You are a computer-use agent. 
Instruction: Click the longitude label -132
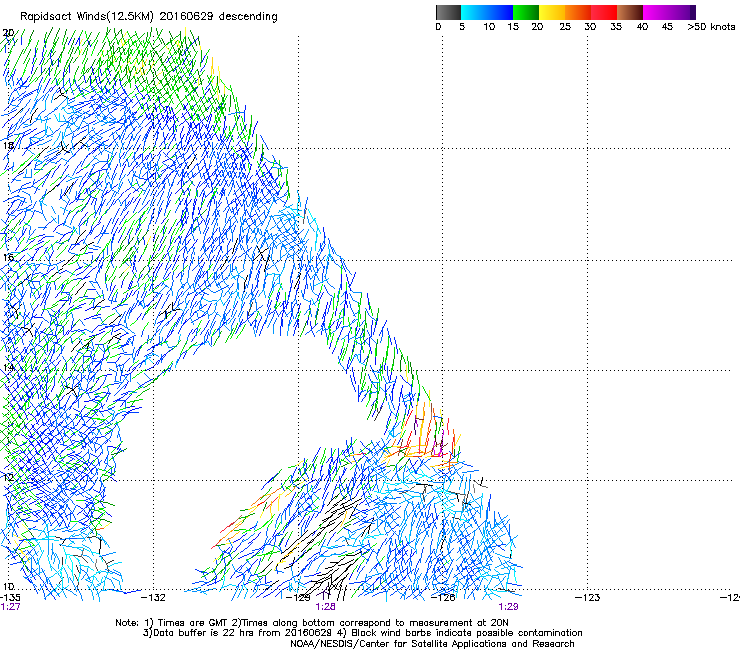[x=154, y=598]
